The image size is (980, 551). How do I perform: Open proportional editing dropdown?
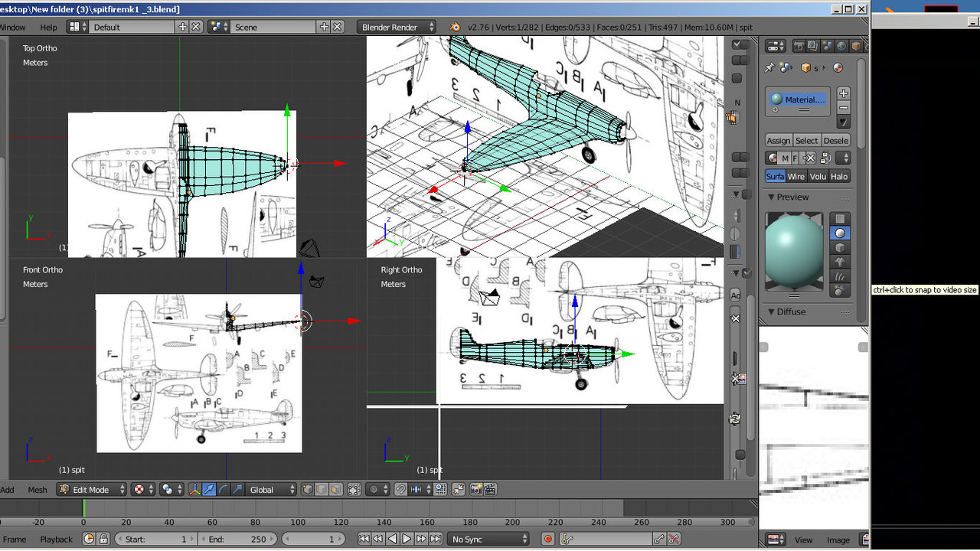(377, 490)
